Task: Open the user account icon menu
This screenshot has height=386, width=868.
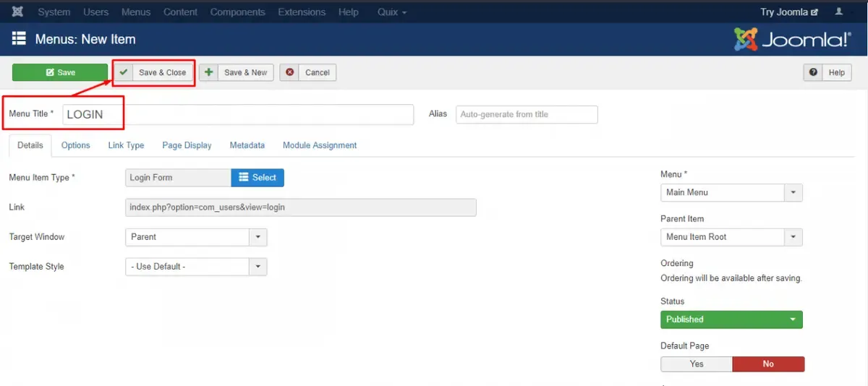Action: coord(839,12)
